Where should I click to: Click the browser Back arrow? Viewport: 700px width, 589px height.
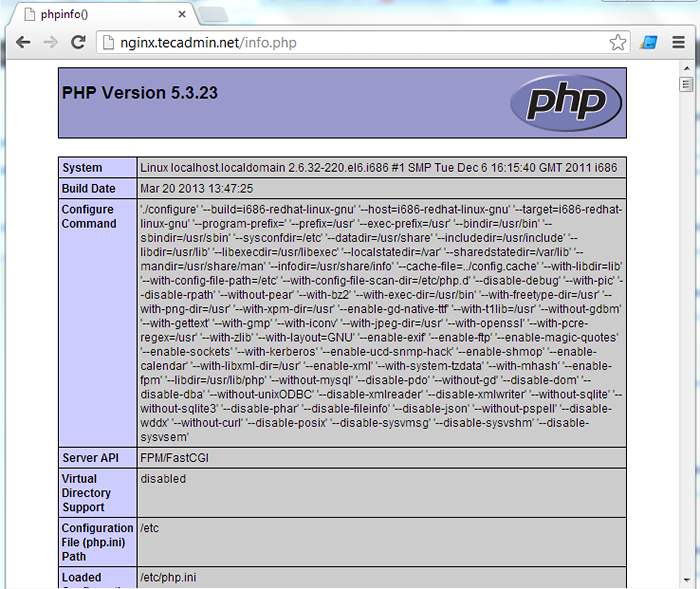(22, 42)
